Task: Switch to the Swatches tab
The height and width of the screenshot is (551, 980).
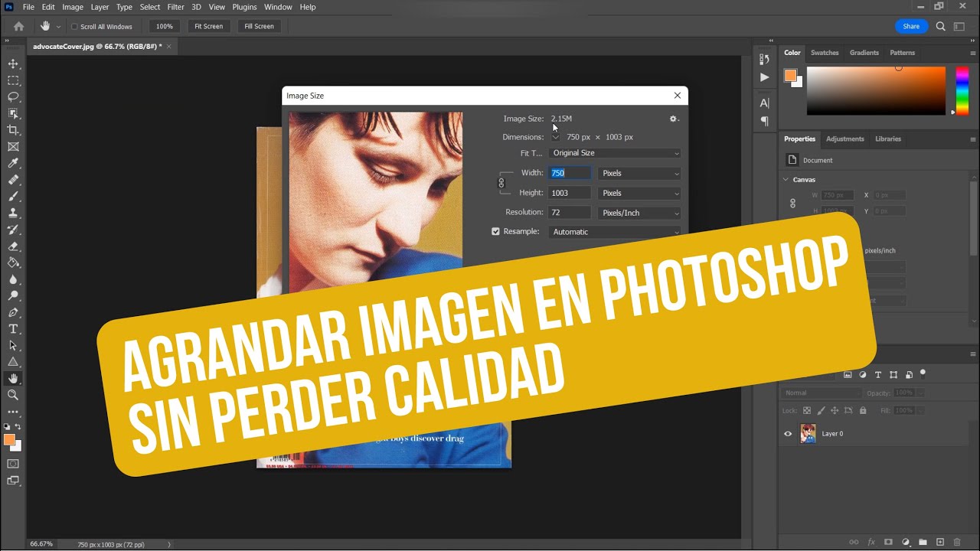Action: coord(825,53)
